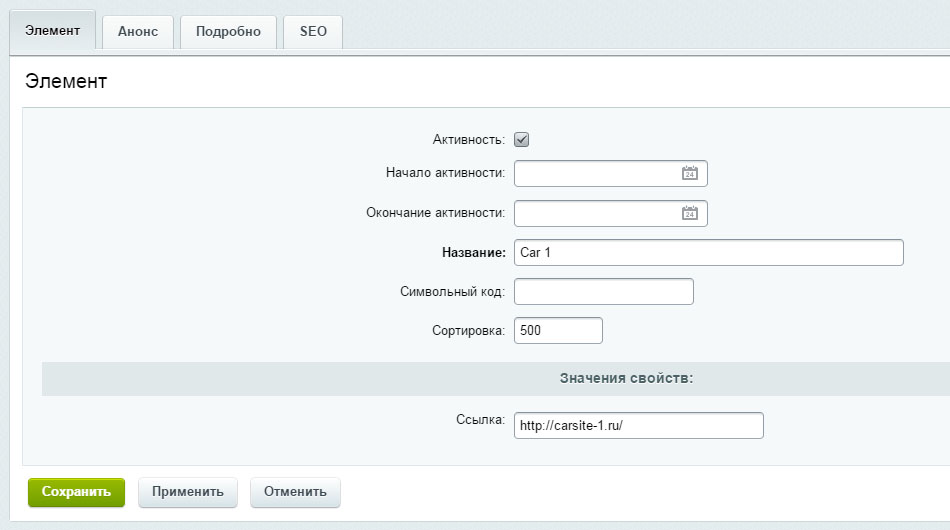
Task: Cancel editing with the Отменить button
Action: point(295,492)
